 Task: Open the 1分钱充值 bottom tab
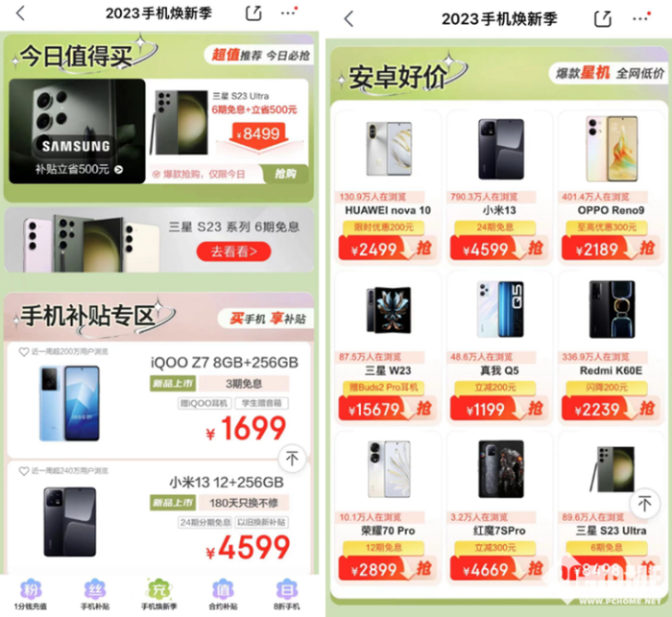click(x=31, y=595)
